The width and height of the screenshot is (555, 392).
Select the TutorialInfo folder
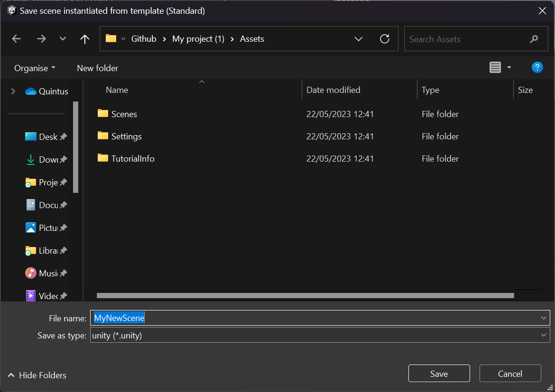click(132, 159)
